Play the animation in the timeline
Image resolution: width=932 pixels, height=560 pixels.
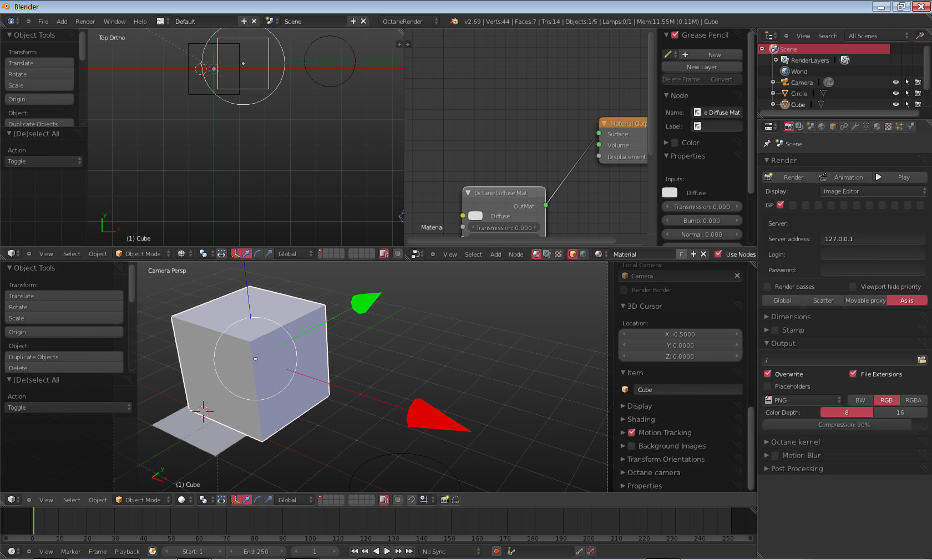coord(387,551)
